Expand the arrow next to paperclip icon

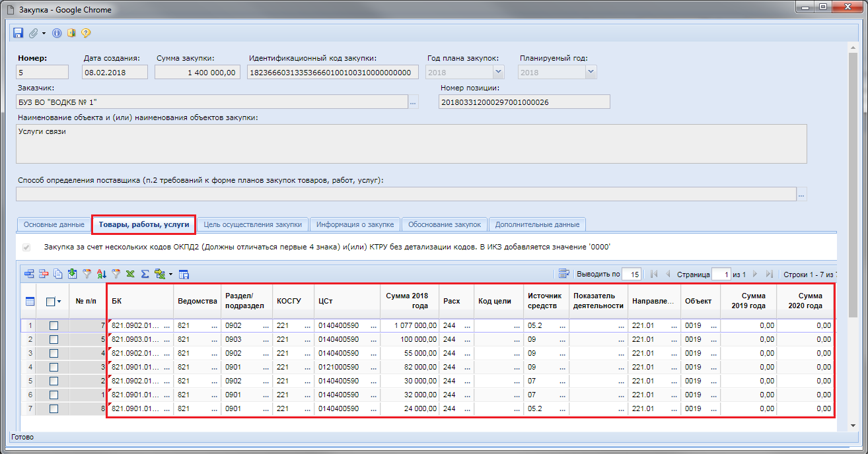point(44,33)
